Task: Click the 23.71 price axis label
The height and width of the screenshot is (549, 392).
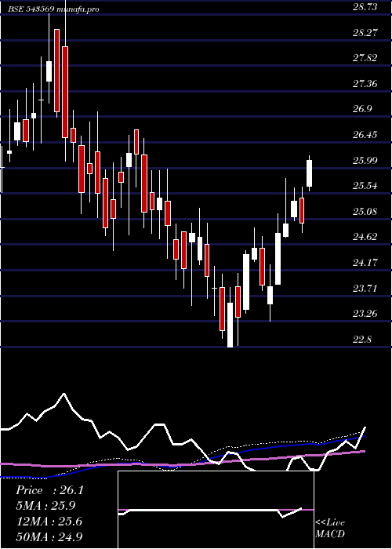Action: pyautogui.click(x=365, y=288)
